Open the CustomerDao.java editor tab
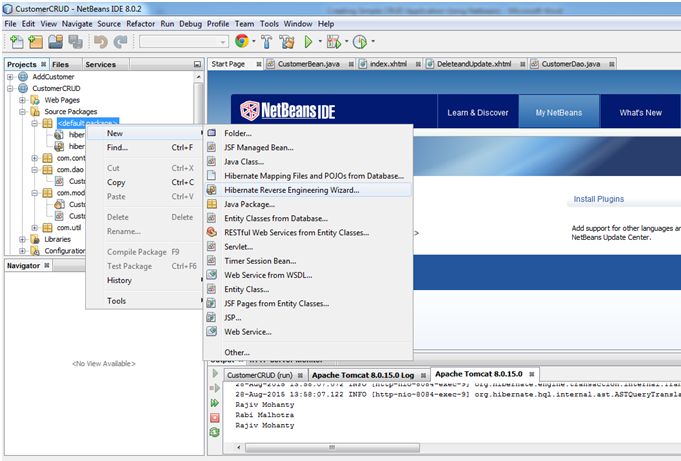This screenshot has height=461, width=681. coord(570,64)
